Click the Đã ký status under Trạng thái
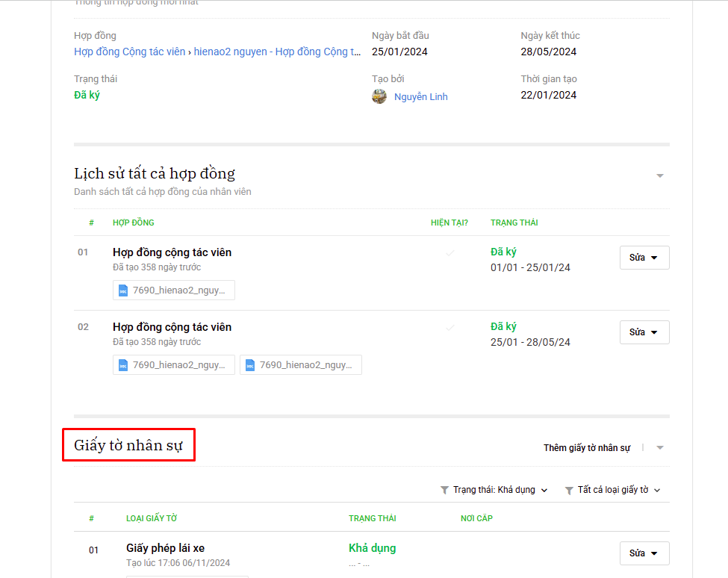The height and width of the screenshot is (578, 728). coord(87,95)
